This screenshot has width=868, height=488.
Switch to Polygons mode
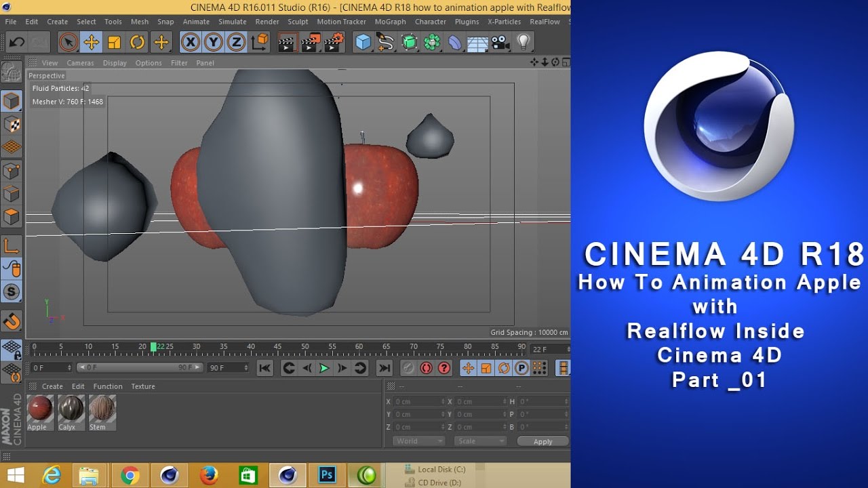12,217
